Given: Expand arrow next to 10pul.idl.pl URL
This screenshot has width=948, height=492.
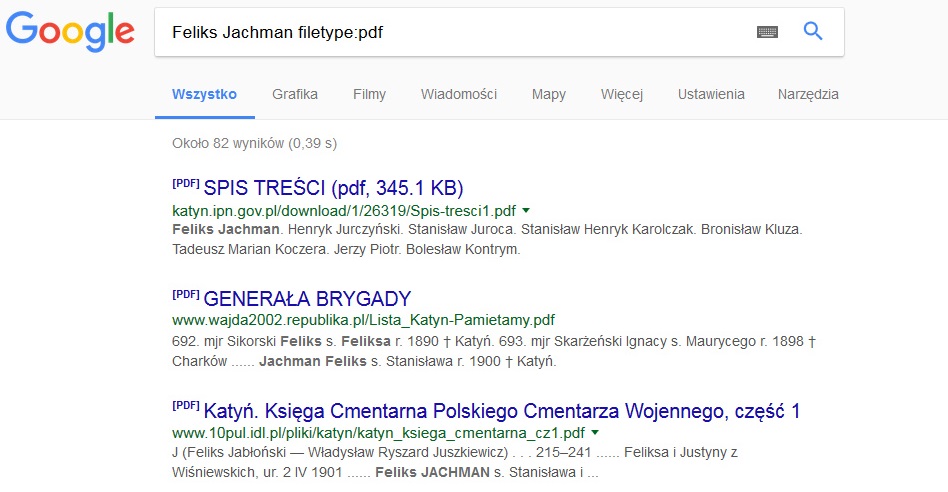Looking at the screenshot, I should [595, 433].
